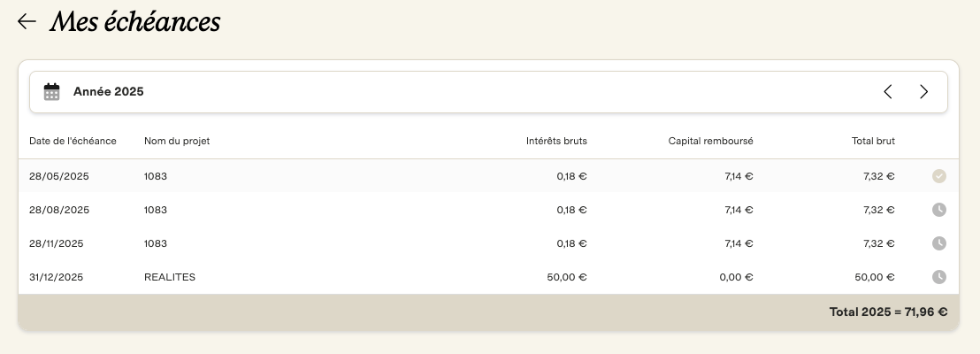Go back using the left arrow icon
The width and height of the screenshot is (980, 354).
tap(27, 22)
